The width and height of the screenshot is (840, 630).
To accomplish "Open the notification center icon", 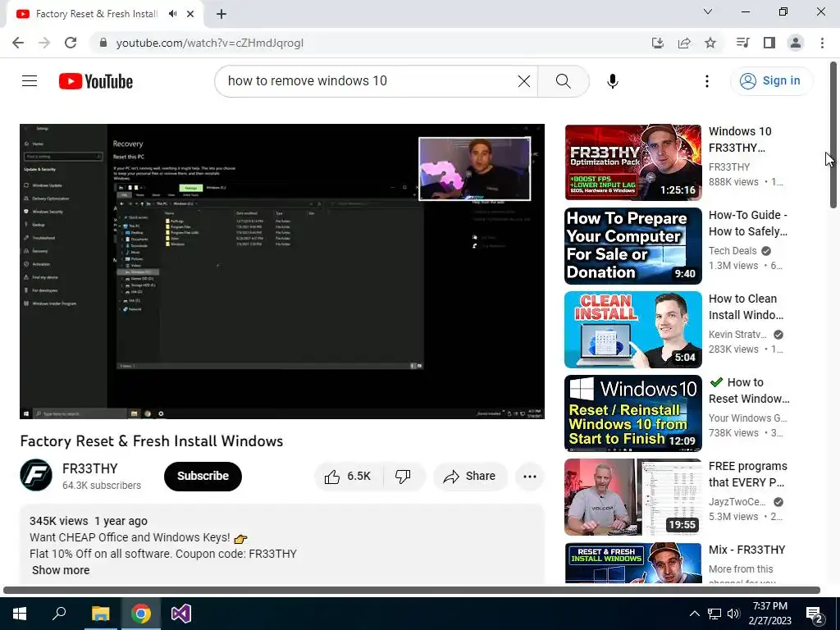I will 814,614.
